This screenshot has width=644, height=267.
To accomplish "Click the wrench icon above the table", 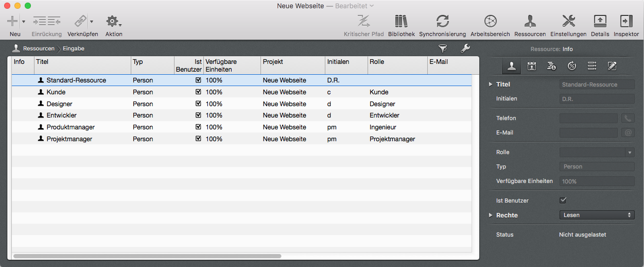I will 464,48.
